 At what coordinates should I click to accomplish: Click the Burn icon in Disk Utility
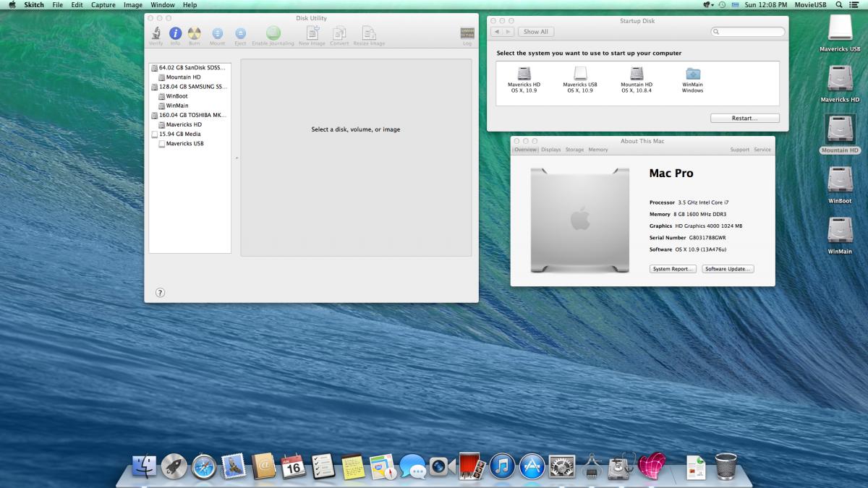(x=194, y=35)
